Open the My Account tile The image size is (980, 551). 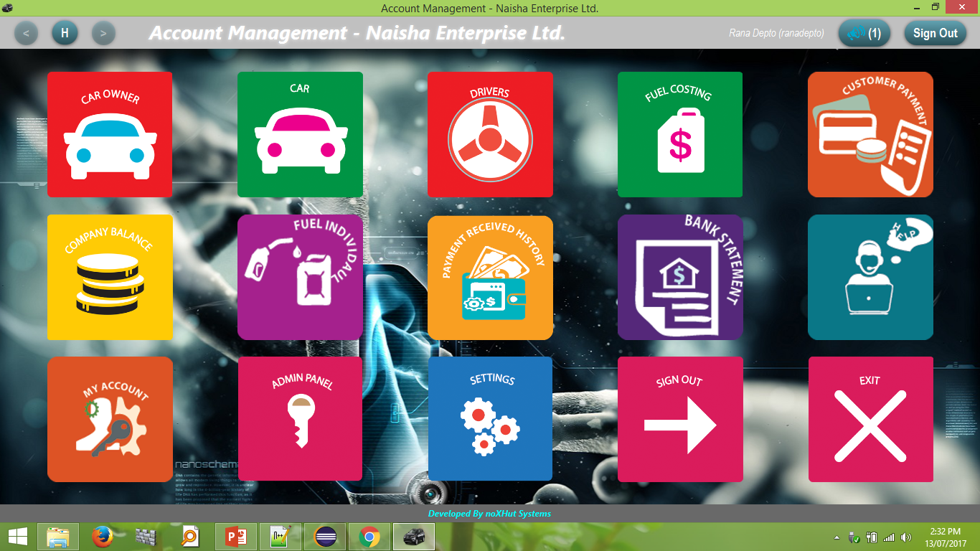click(x=110, y=419)
